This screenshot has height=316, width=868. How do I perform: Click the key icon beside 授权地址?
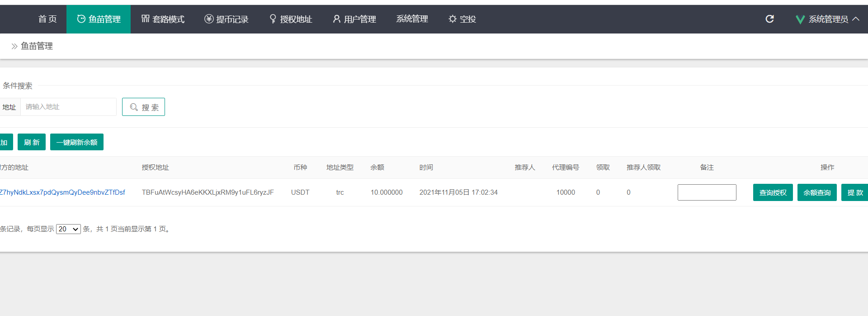click(273, 19)
